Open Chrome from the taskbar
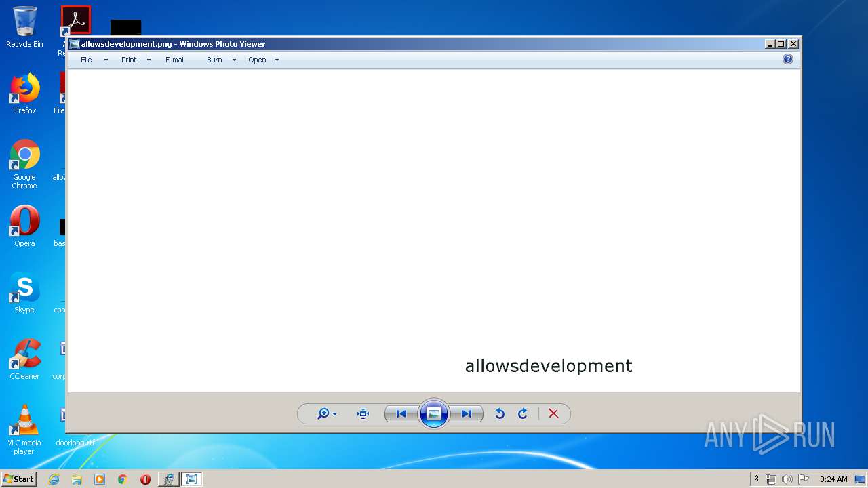 pyautogui.click(x=123, y=479)
